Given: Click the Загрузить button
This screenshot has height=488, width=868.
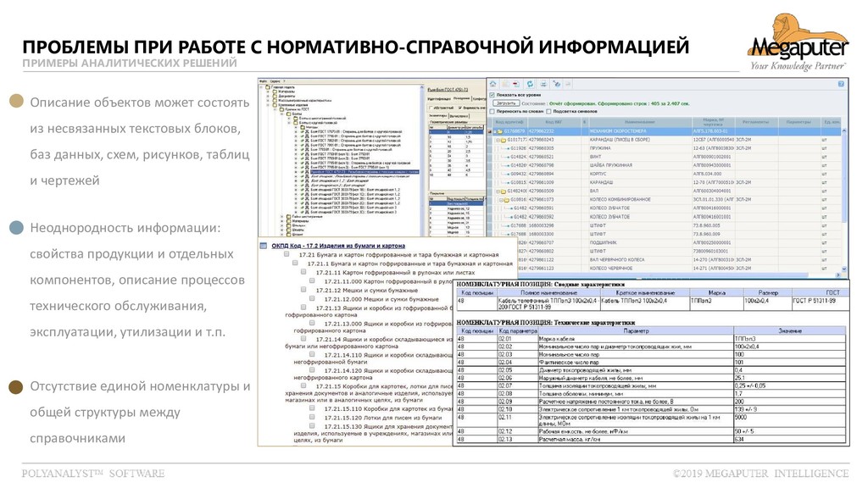Looking at the screenshot, I should point(506,103).
